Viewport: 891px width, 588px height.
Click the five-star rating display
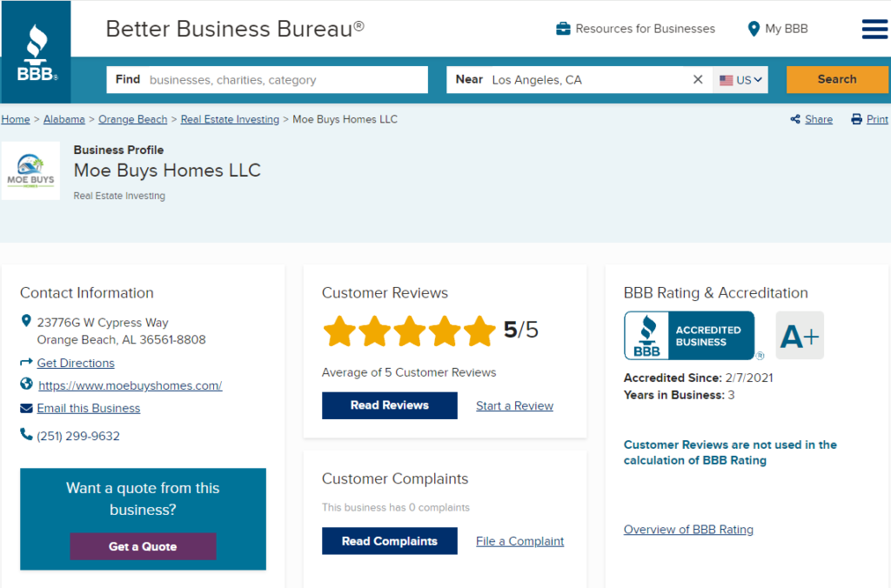[409, 331]
